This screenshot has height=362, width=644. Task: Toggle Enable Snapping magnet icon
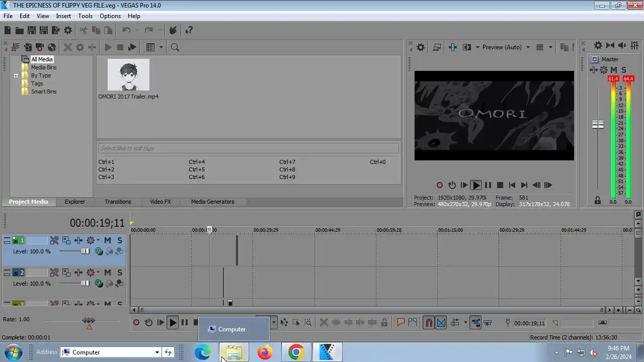[429, 323]
